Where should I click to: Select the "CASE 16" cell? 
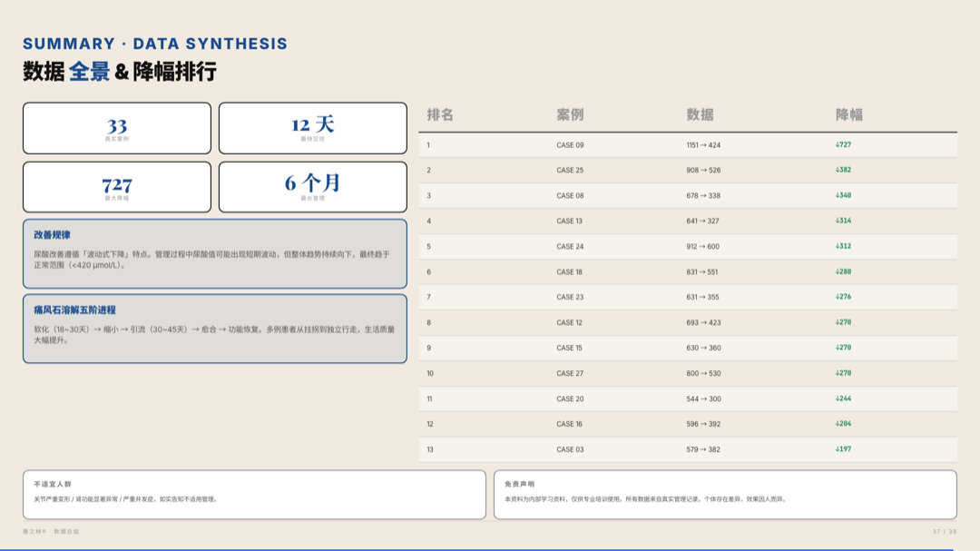569,424
